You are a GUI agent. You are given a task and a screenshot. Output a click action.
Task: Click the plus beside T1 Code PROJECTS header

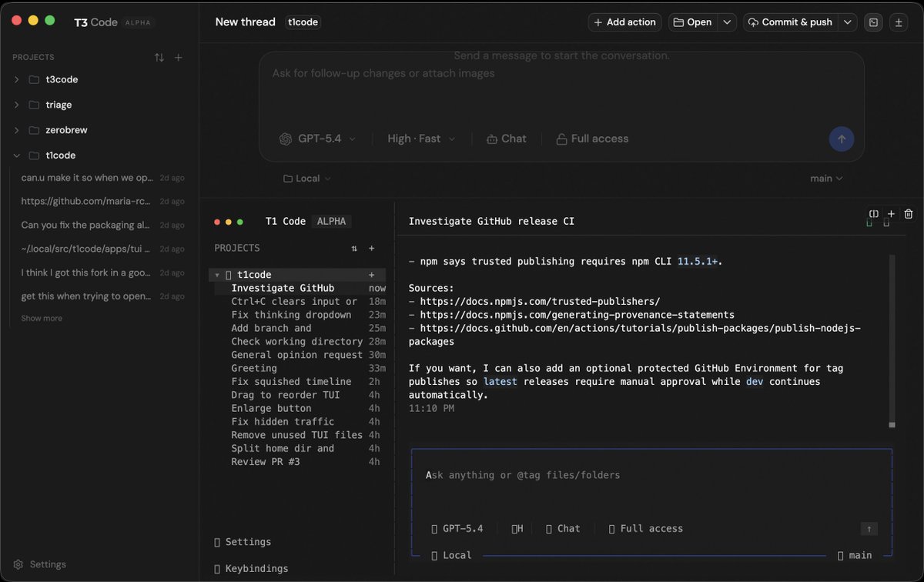[x=371, y=248]
